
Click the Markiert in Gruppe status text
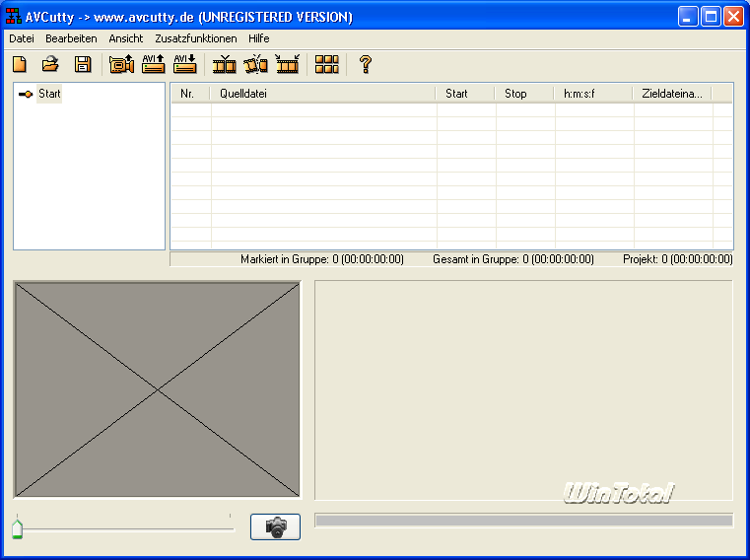click(x=322, y=259)
